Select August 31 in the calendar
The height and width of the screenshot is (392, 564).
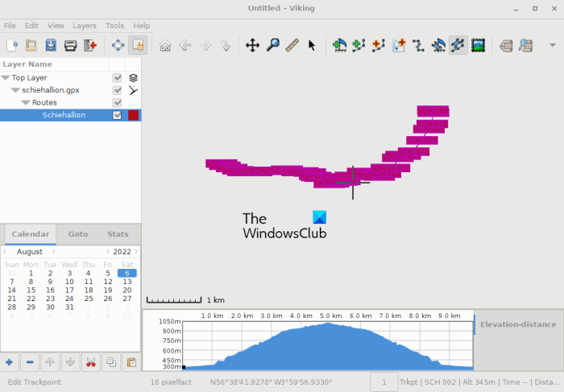tap(69, 307)
